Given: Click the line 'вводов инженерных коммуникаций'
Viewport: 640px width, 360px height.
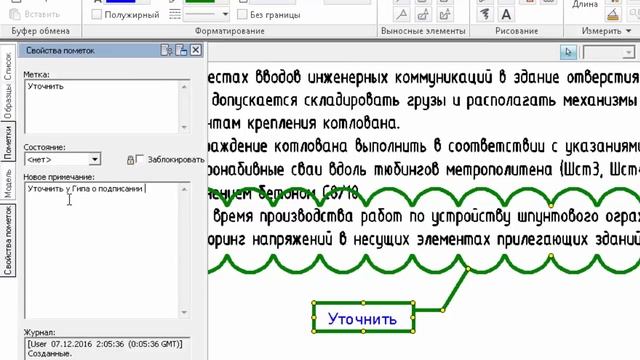Looking at the screenshot, I should click(x=424, y=77).
